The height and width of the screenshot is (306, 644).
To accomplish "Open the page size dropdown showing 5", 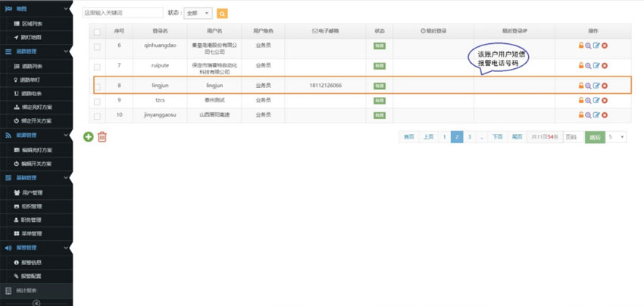I will 617,137.
